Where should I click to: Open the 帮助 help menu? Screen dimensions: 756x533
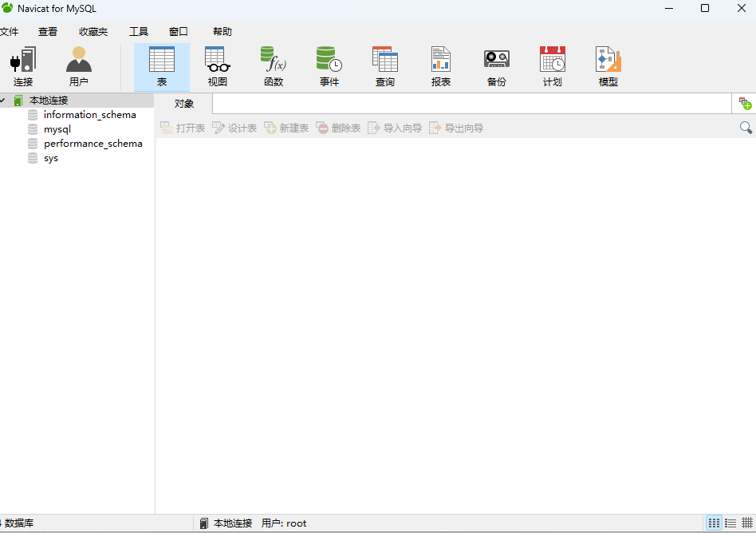pos(222,32)
